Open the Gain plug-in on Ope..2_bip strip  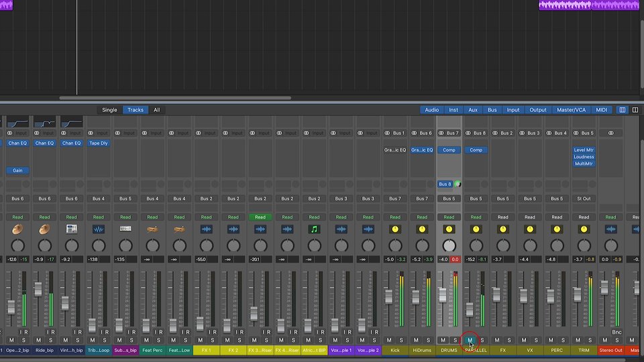click(x=17, y=170)
